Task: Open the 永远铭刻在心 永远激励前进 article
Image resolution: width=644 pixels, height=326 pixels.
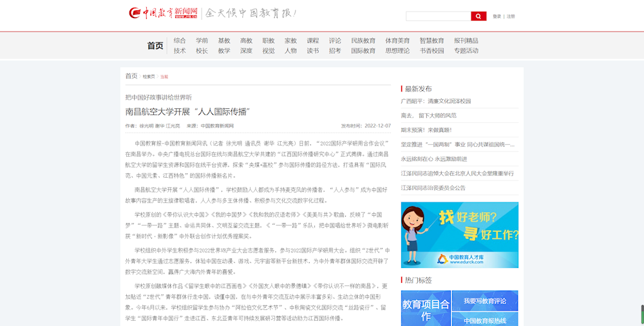Action: coord(434,159)
